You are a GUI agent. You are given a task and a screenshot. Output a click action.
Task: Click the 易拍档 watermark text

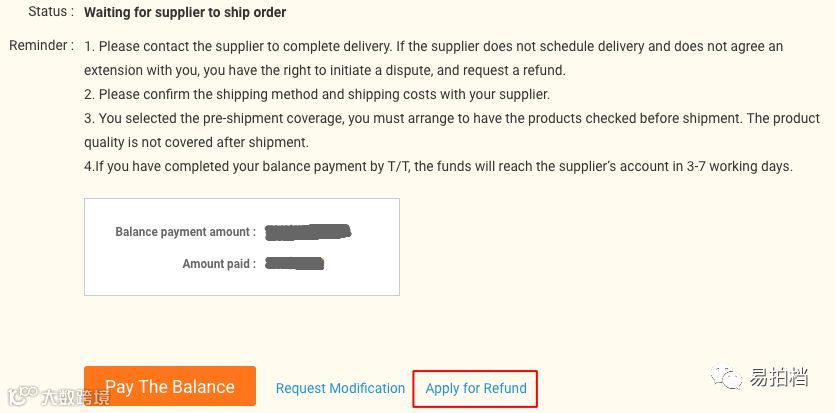coord(780,379)
